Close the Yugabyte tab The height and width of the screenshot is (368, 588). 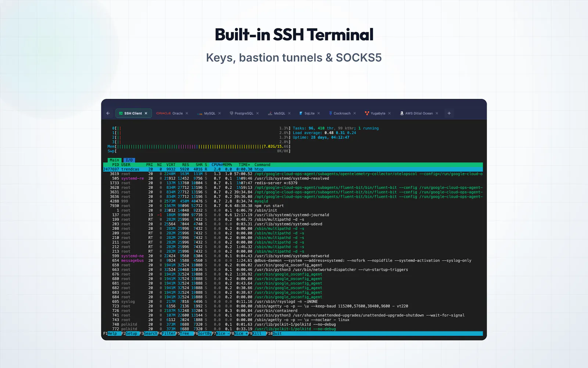pyautogui.click(x=390, y=113)
